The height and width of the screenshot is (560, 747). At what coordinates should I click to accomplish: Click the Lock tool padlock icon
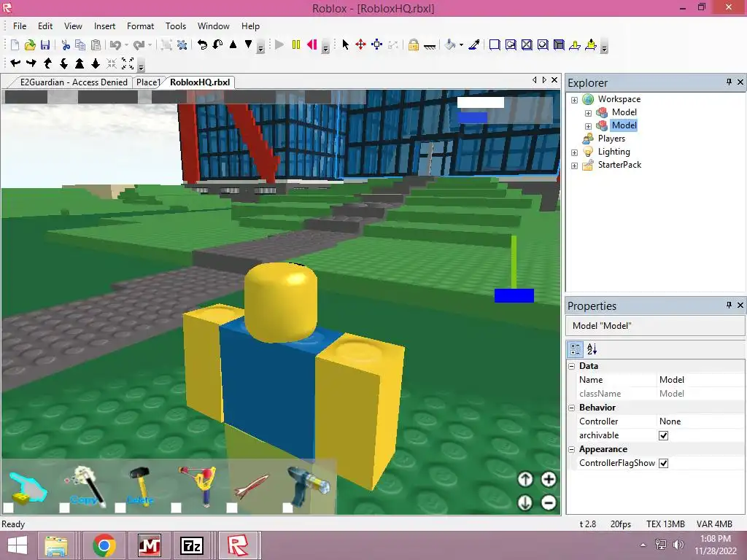click(414, 44)
